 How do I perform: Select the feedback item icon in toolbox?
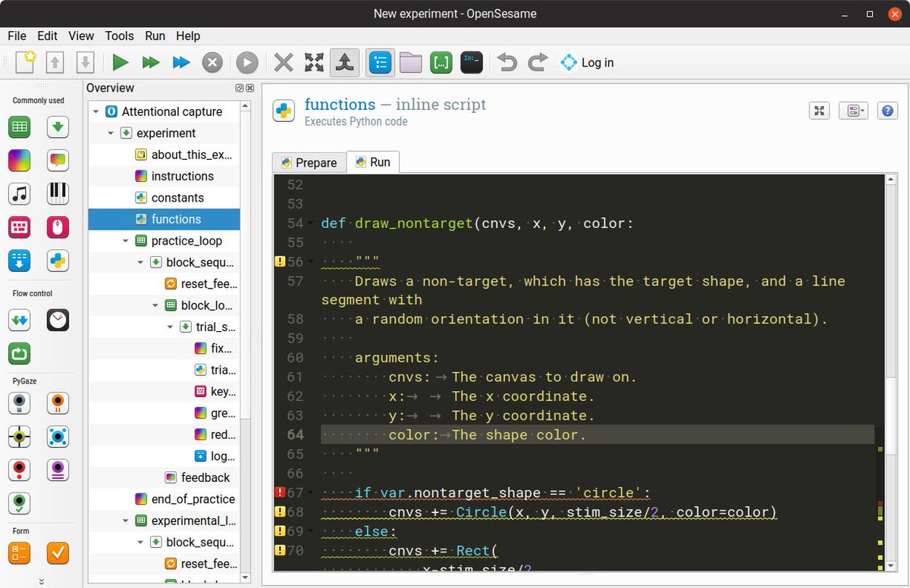coord(58,161)
